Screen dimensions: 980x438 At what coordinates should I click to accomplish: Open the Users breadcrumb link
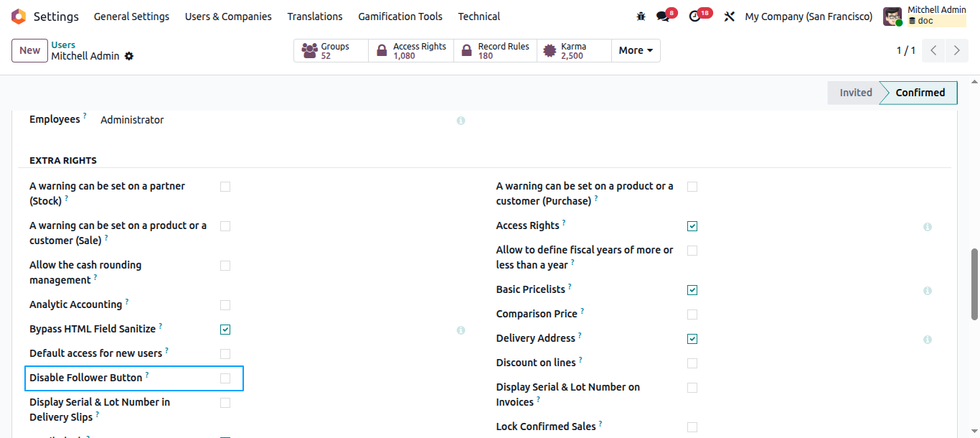(63, 45)
